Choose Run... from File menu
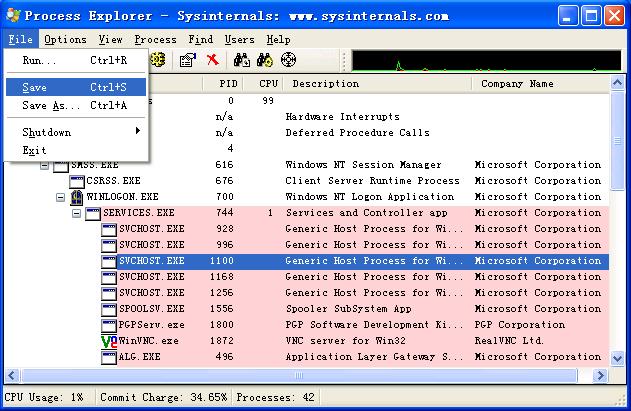Screen dimensions: 631x411 pyautogui.click(x=76, y=60)
